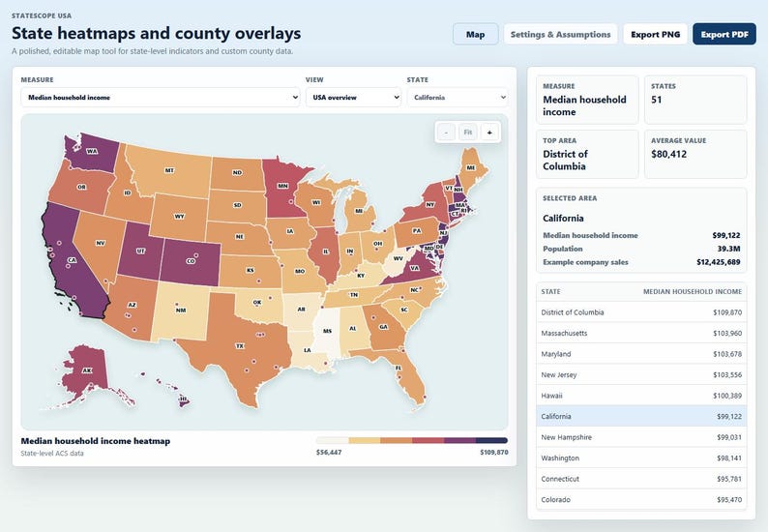Screen dimensions: 768x532
Task: Click the Fit map button
Action: tap(468, 133)
